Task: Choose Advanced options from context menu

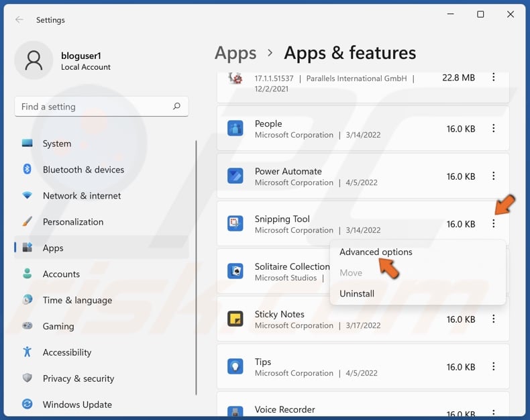Action: tap(376, 252)
